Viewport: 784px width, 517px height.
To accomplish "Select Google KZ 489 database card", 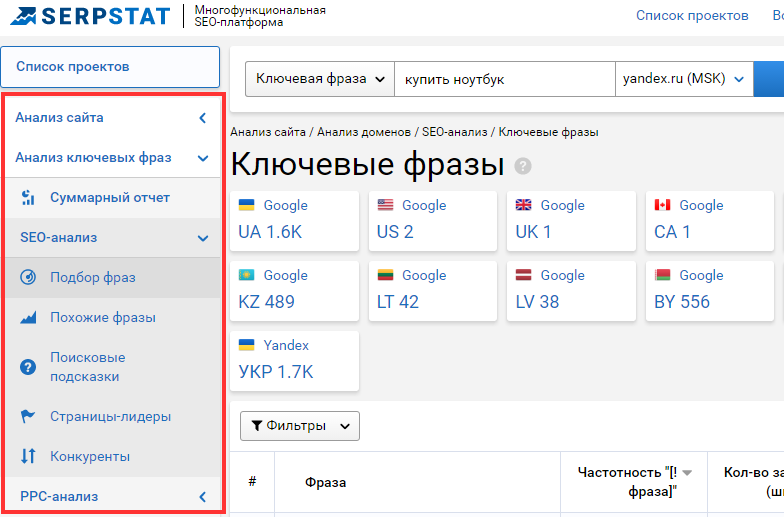I will point(294,291).
